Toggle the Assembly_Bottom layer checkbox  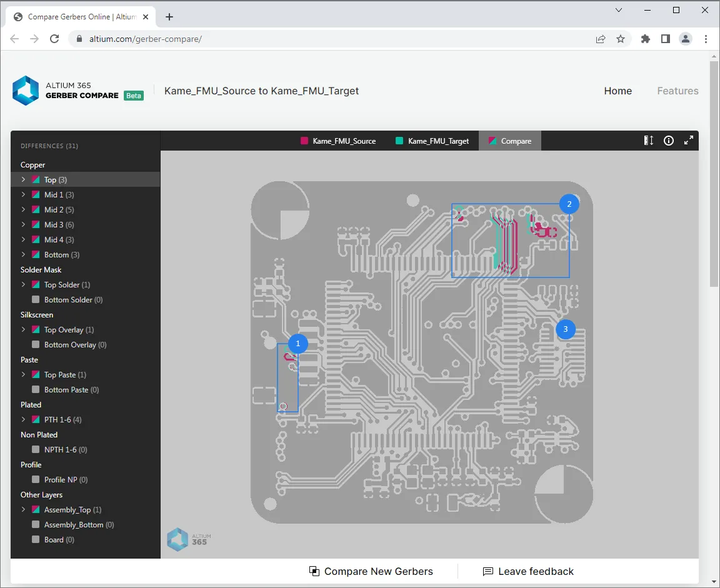[x=36, y=525]
